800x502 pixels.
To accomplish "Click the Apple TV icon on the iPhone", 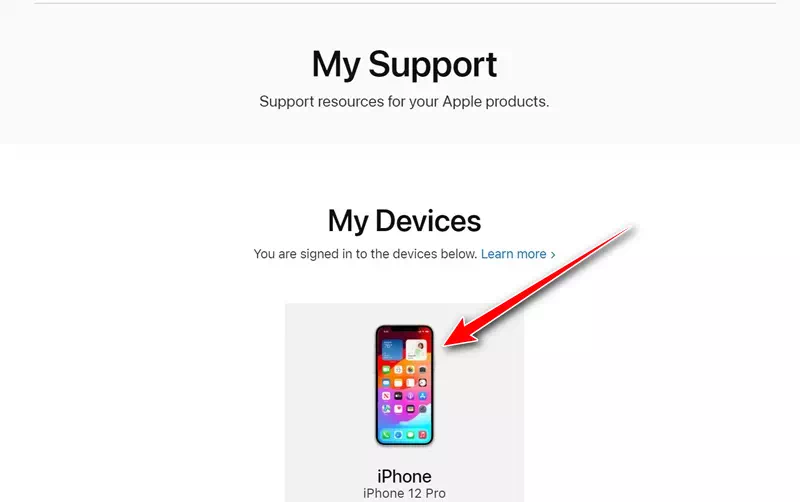I will 398,396.
